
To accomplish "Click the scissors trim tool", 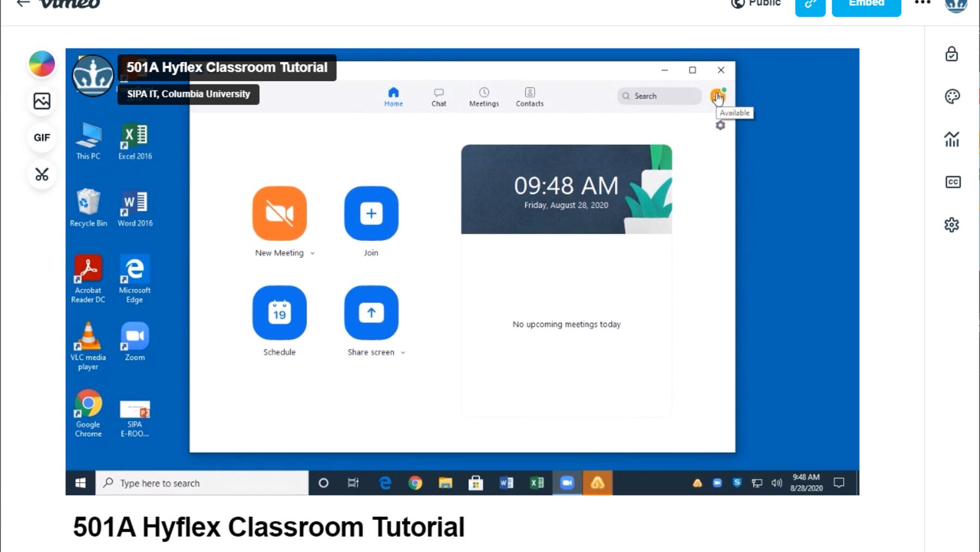I will (42, 174).
